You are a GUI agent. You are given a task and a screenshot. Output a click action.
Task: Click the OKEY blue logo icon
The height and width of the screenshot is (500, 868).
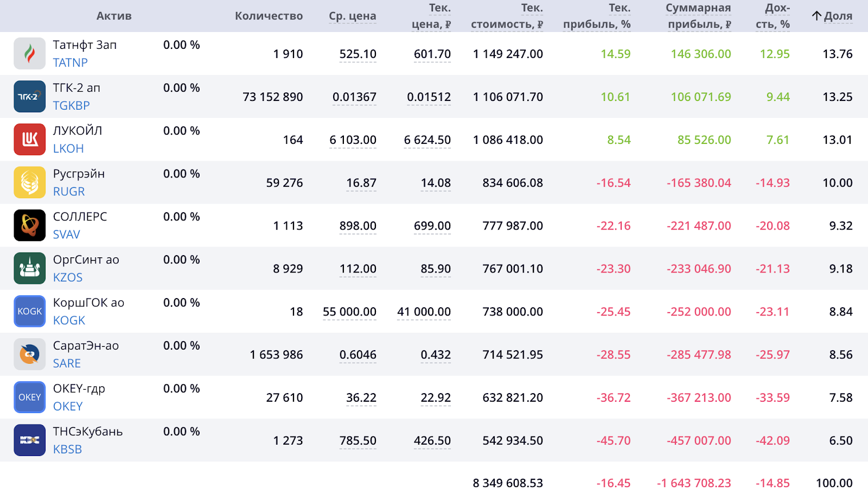29,397
